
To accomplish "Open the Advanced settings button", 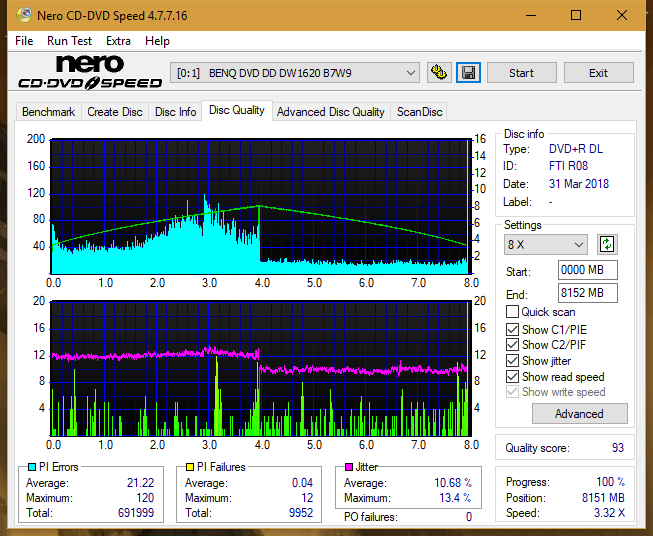I will click(579, 414).
